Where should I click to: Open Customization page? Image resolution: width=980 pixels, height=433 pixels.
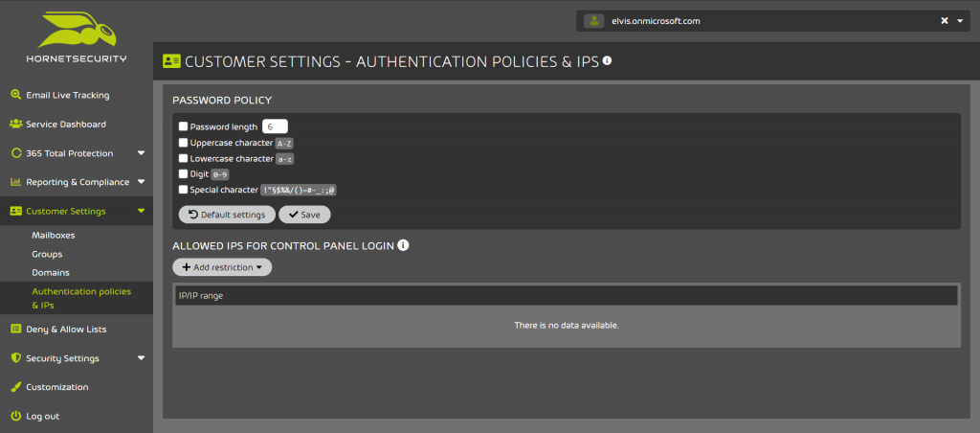click(x=56, y=387)
